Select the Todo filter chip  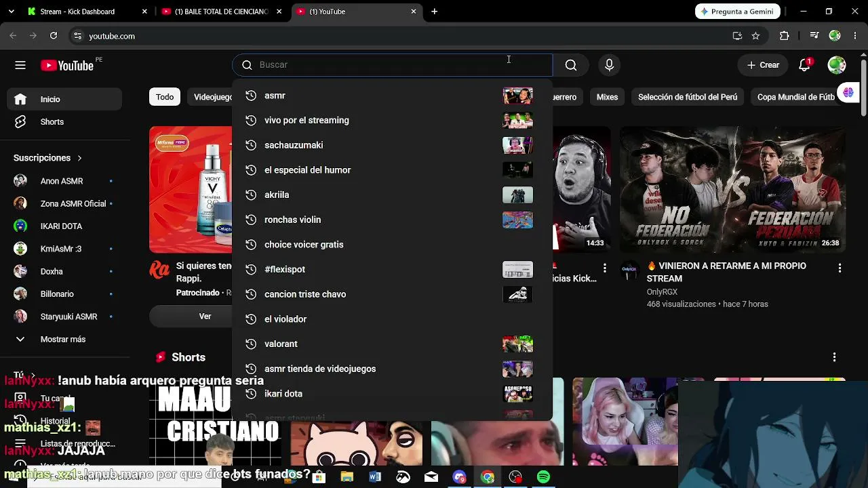pyautogui.click(x=165, y=97)
